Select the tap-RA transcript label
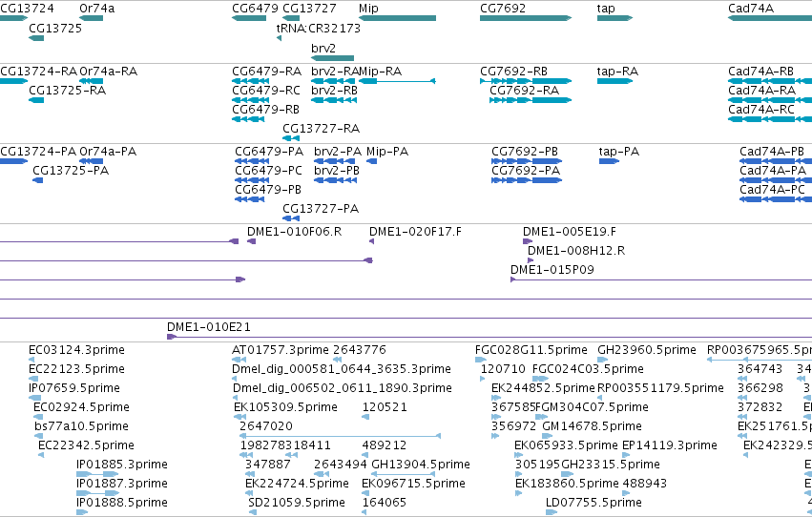This screenshot has height=517, width=812. (617, 71)
